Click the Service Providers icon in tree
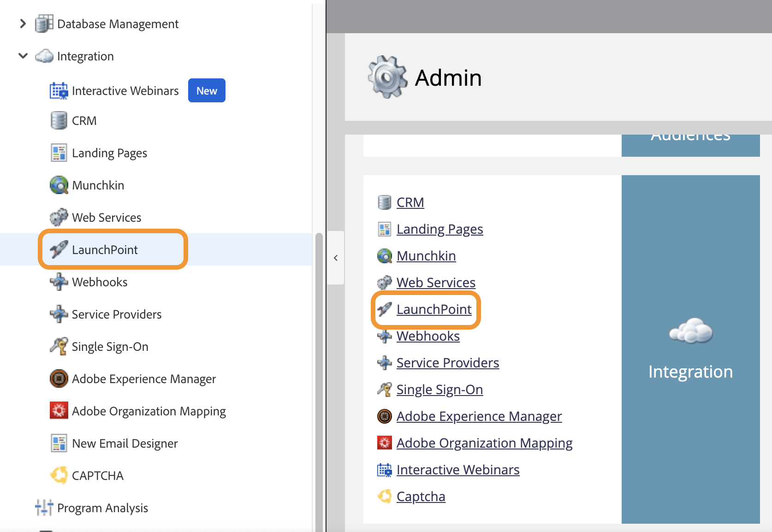Viewport: 772px width, 532px height. point(59,314)
